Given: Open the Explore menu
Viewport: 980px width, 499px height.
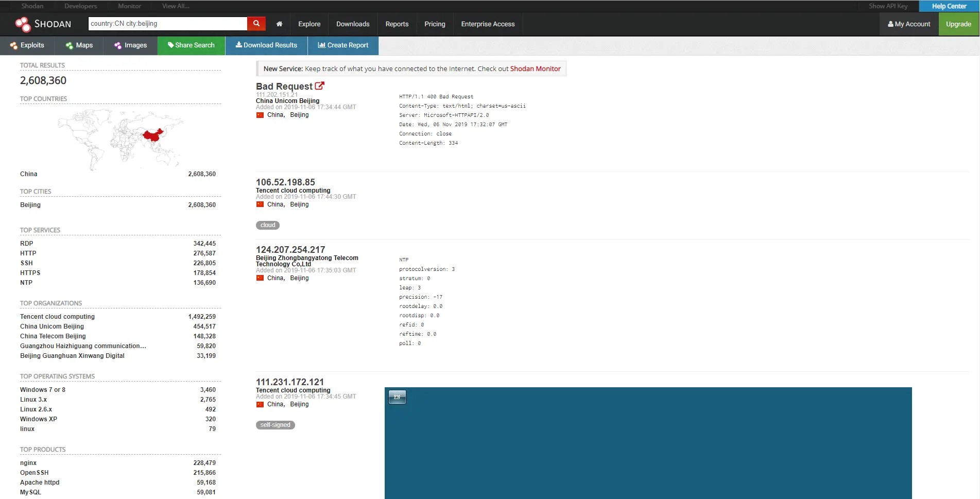Looking at the screenshot, I should 309,24.
